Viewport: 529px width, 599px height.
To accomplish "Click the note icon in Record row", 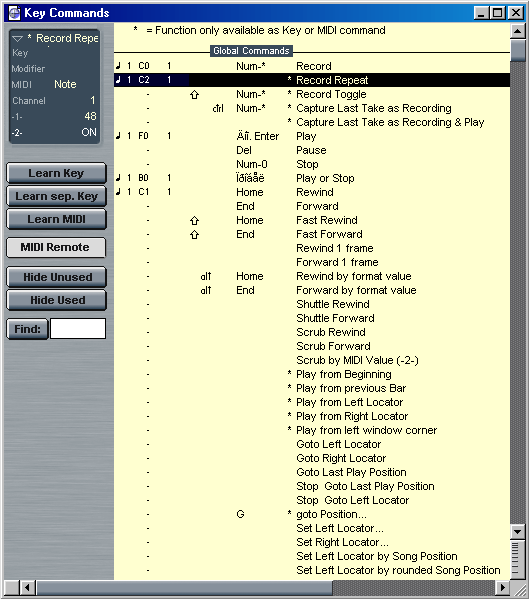I will click(x=118, y=66).
